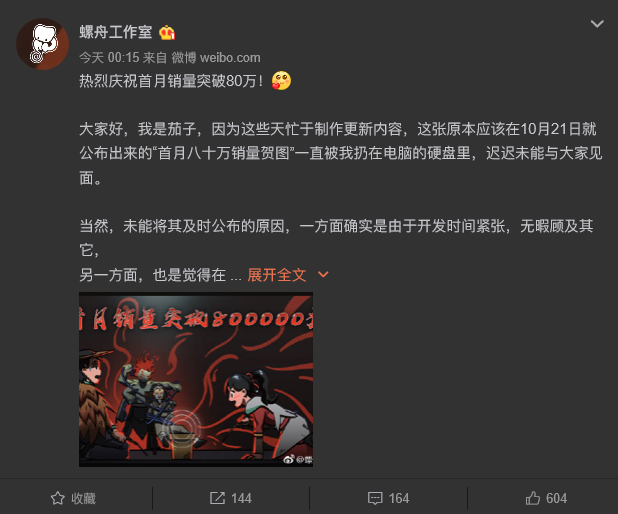Viewport: 618px width, 514px height.
Task: Click the 收藏 label
Action: pos(83,498)
